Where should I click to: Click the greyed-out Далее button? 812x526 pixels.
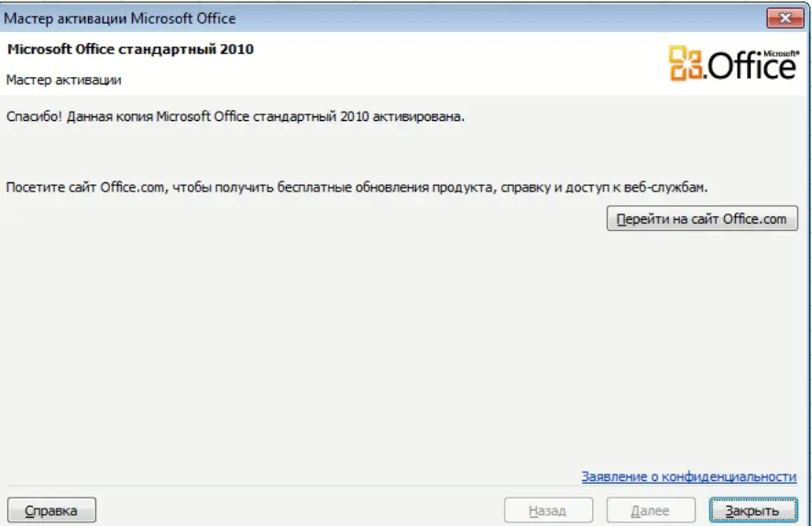click(x=651, y=510)
